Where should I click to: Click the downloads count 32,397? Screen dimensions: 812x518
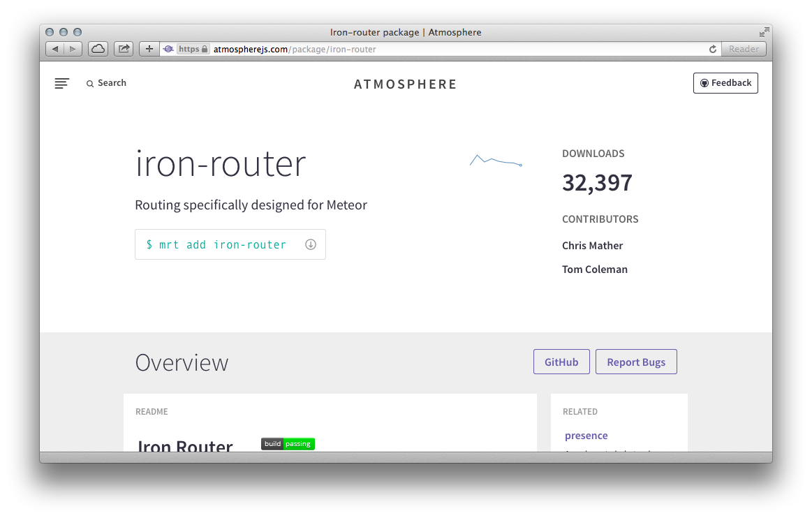pyautogui.click(x=597, y=183)
